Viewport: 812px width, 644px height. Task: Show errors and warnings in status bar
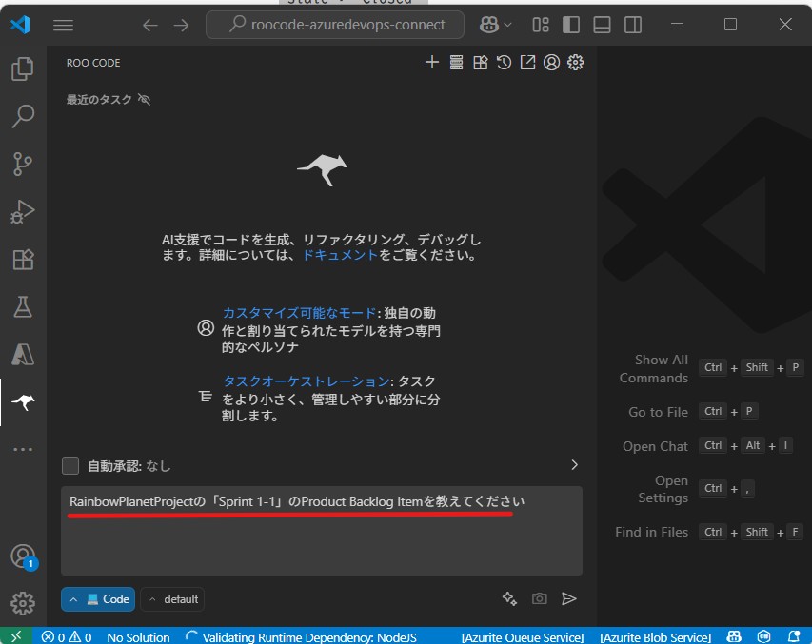[67, 636]
